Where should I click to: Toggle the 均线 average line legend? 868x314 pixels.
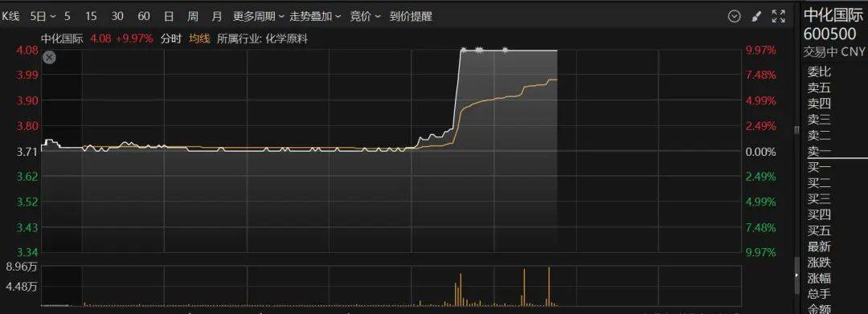[x=199, y=39]
